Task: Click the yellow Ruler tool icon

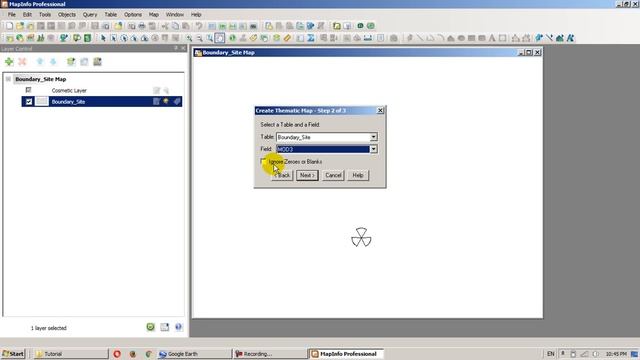Action: point(287,38)
